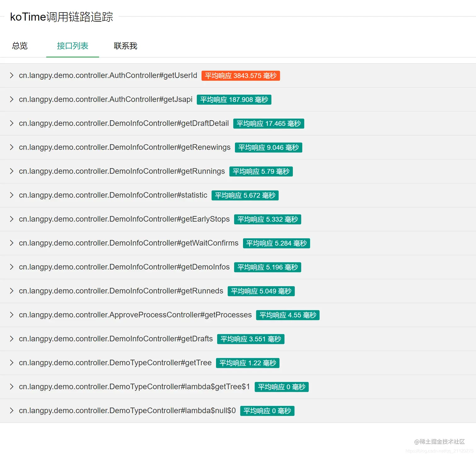Screen dimensions: 476x456
Task: Click the 平均响应 5.332 毫秒 badge
Action: coord(268,219)
